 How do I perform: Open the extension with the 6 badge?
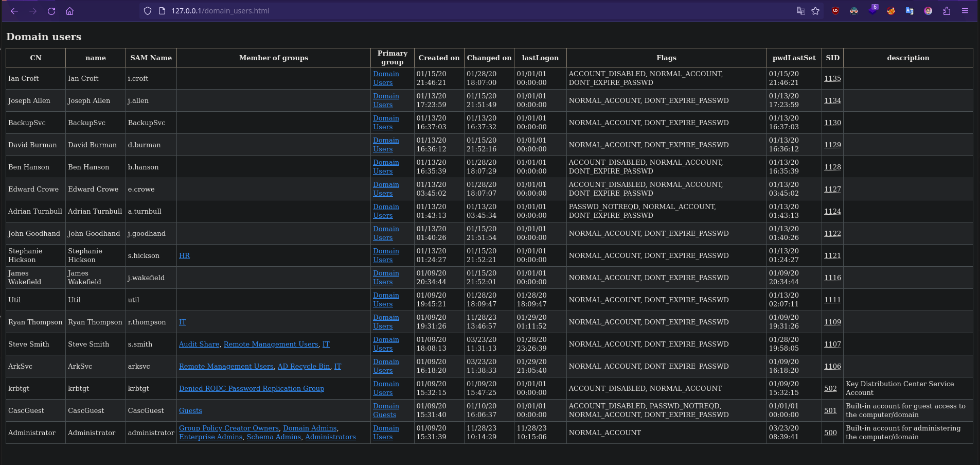coord(872,10)
